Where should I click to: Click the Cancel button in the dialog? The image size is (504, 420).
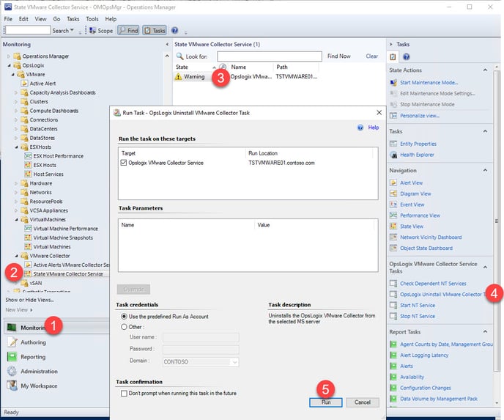click(x=363, y=402)
